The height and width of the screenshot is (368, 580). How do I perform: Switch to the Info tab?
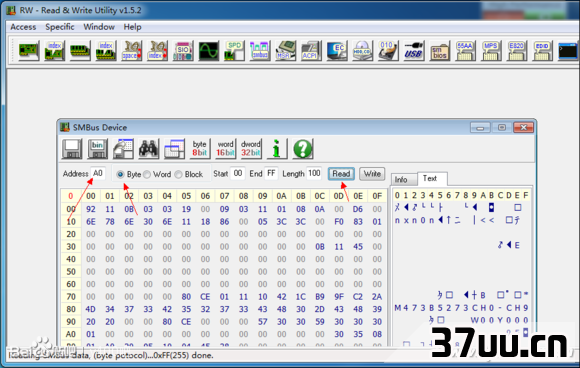[x=401, y=180]
